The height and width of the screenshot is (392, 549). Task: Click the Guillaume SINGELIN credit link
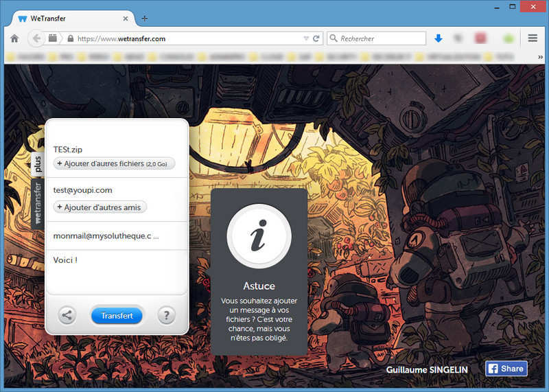[427, 370]
